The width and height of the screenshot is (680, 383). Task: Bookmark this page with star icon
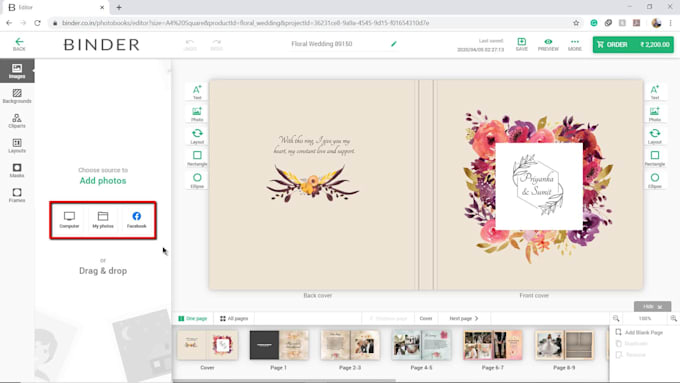coord(576,23)
